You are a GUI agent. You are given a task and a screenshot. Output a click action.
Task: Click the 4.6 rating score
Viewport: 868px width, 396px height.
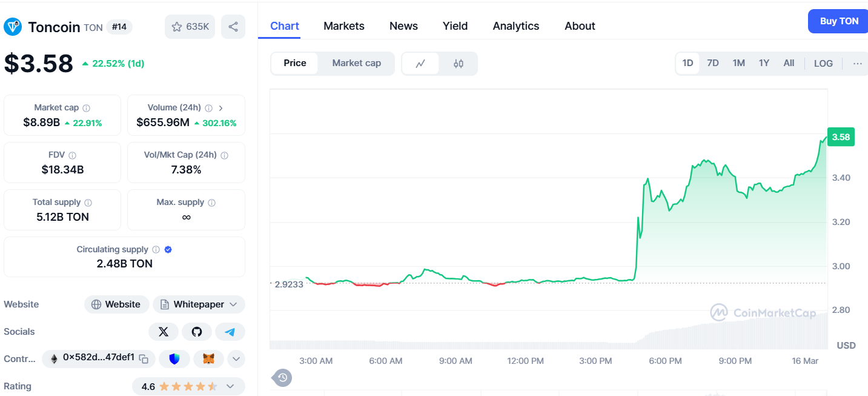coord(148,386)
